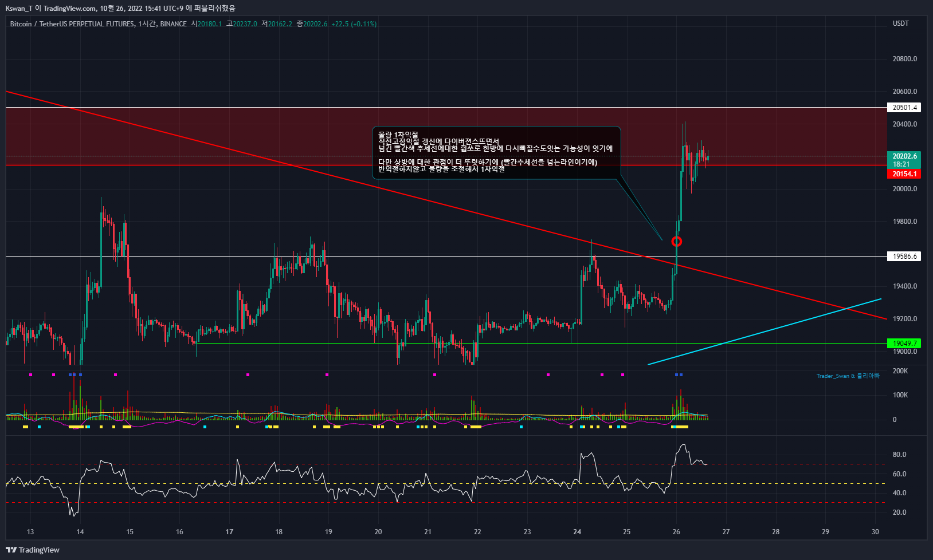
Task: Click the USDT currency label
Action: 901,23
